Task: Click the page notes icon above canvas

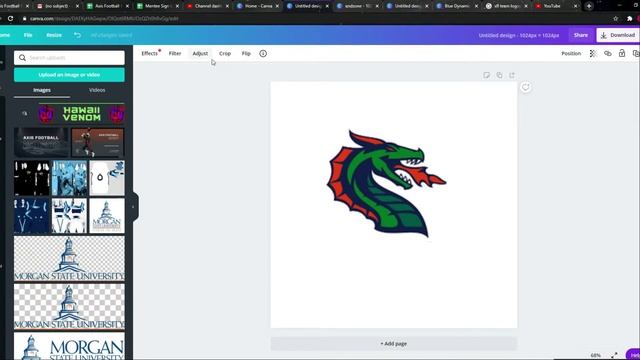Action: 487,75
